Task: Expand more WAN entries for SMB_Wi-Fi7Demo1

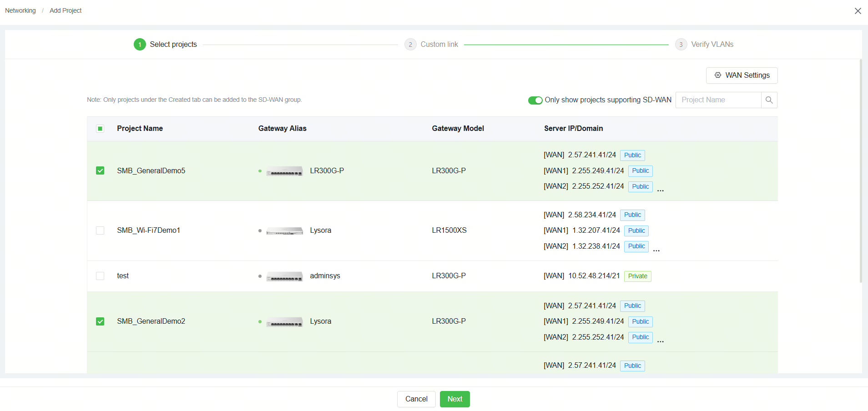Action: coord(656,251)
